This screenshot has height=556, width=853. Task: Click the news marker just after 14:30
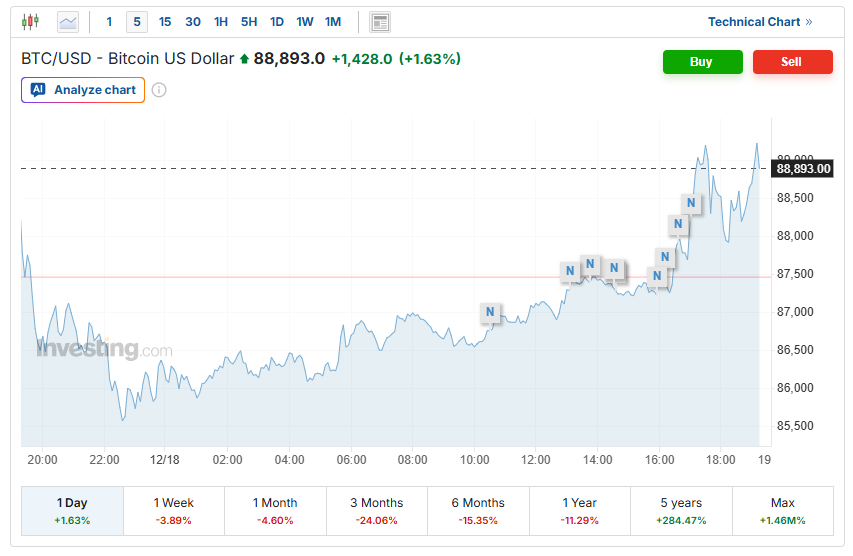pos(615,268)
